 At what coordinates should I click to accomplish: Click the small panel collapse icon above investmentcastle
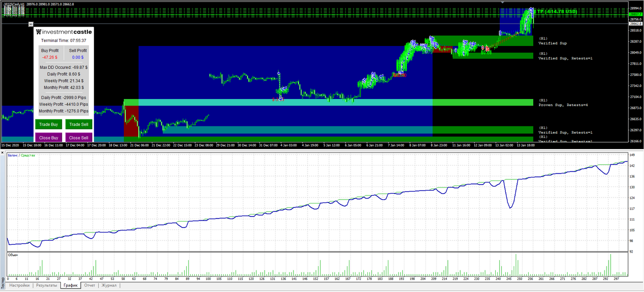(30, 23)
